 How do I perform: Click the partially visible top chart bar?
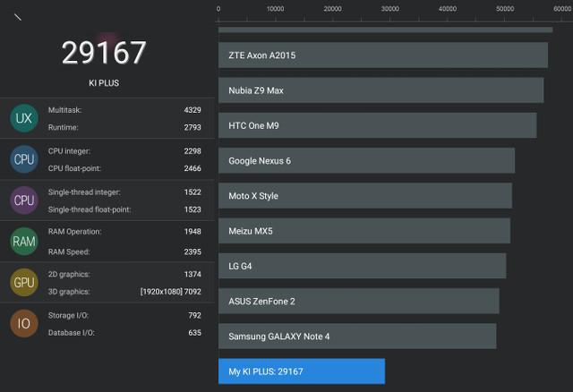click(386, 30)
